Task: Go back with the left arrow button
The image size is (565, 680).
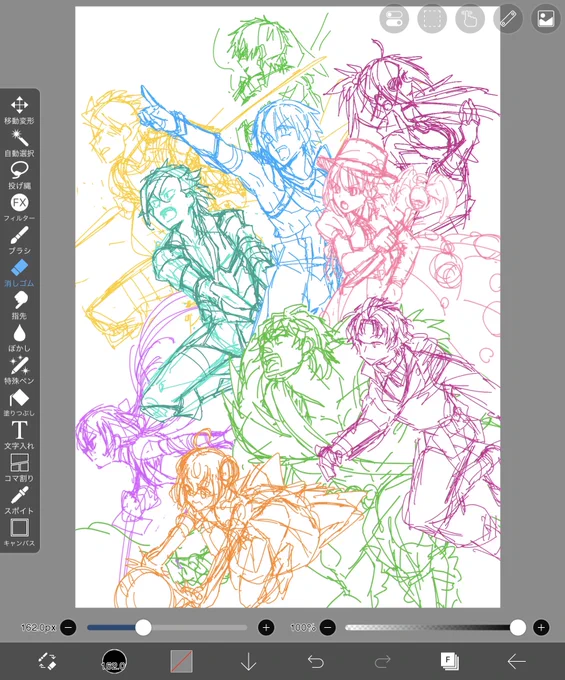Action: (516, 661)
